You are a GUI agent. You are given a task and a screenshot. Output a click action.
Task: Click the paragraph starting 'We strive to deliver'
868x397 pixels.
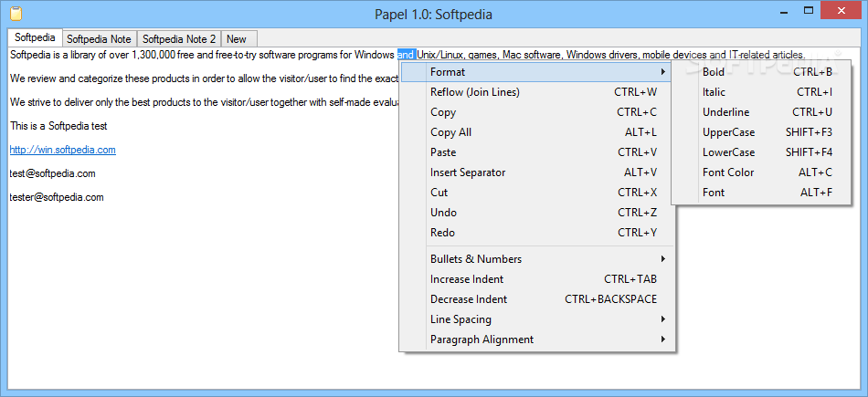pyautogui.click(x=204, y=102)
